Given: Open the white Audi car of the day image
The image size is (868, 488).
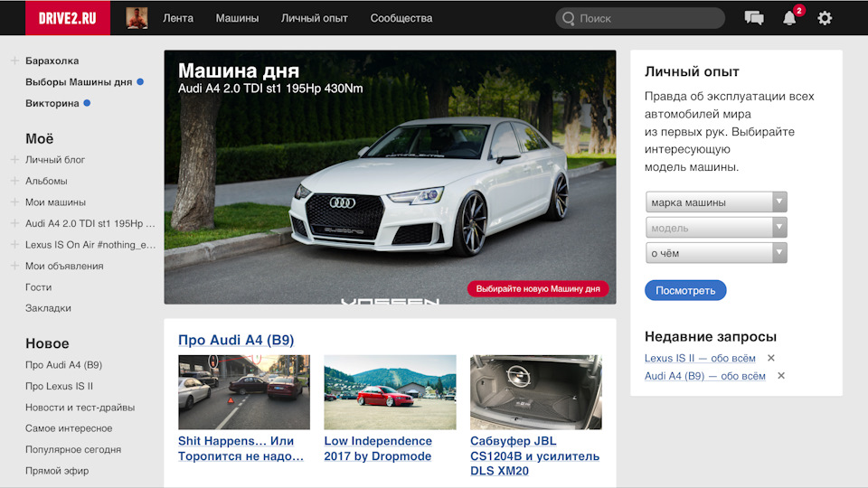Looking at the screenshot, I should (390, 177).
